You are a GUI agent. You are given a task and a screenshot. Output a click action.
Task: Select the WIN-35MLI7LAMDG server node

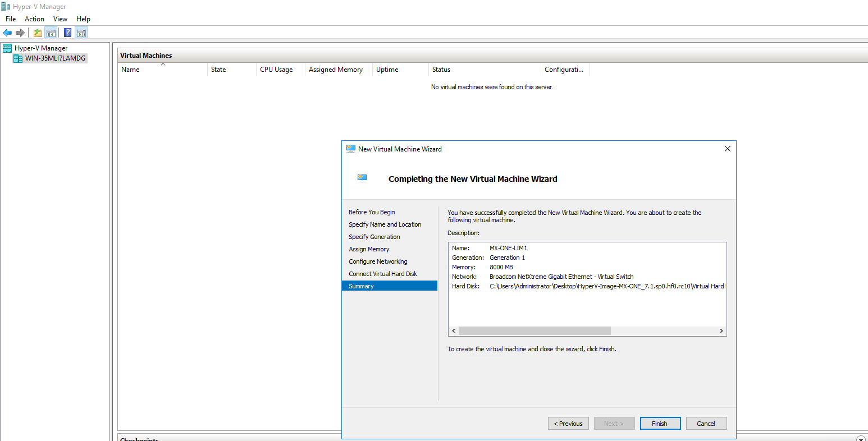(x=55, y=58)
